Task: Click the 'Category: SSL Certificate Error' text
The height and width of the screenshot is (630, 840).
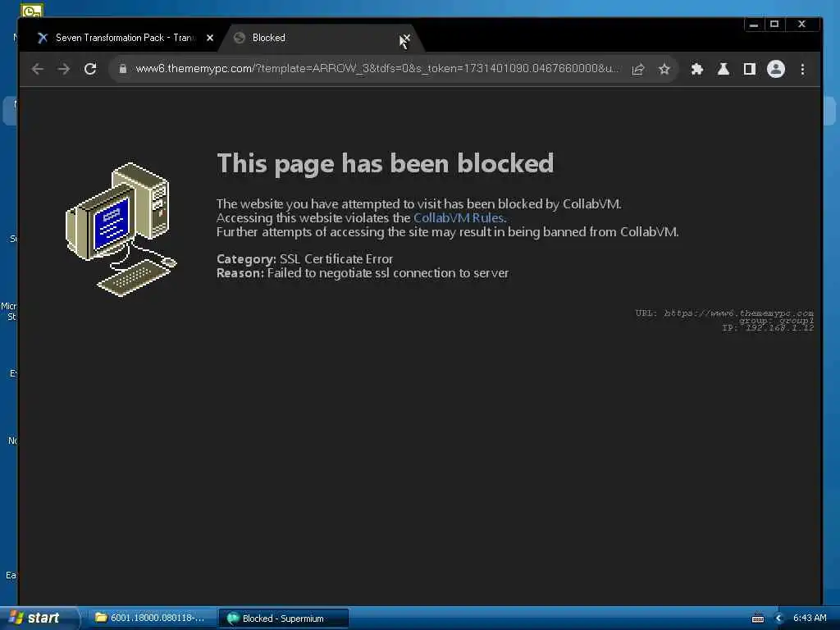Action: pyautogui.click(x=305, y=258)
